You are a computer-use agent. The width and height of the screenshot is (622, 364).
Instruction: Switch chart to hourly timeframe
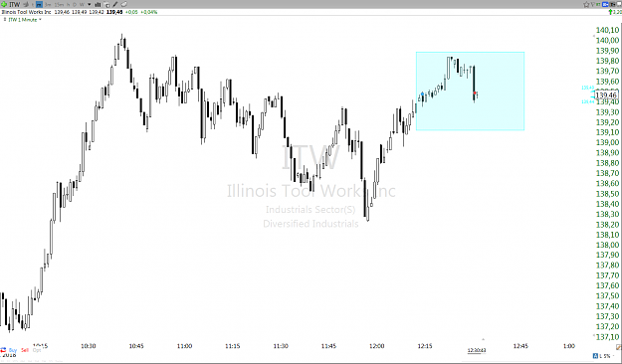click(69, 4)
